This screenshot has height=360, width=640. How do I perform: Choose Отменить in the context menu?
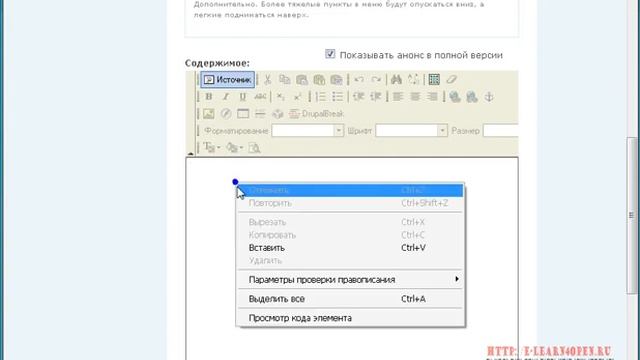tap(351, 190)
